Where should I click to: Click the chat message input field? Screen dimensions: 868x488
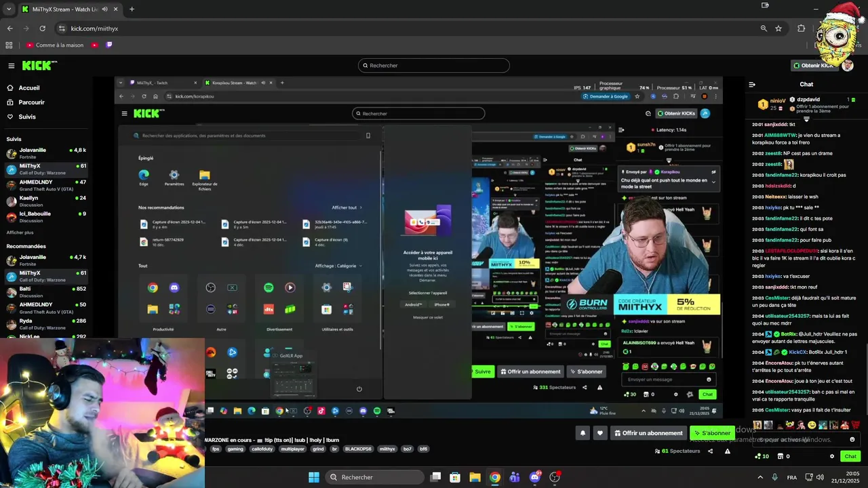(x=806, y=439)
